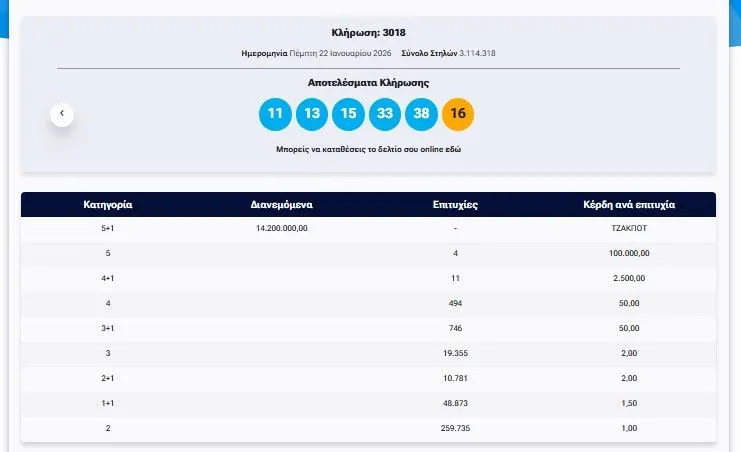The width and height of the screenshot is (741, 452).
Task: Click the 14.200.000,00 distributed amount
Action: tap(282, 228)
